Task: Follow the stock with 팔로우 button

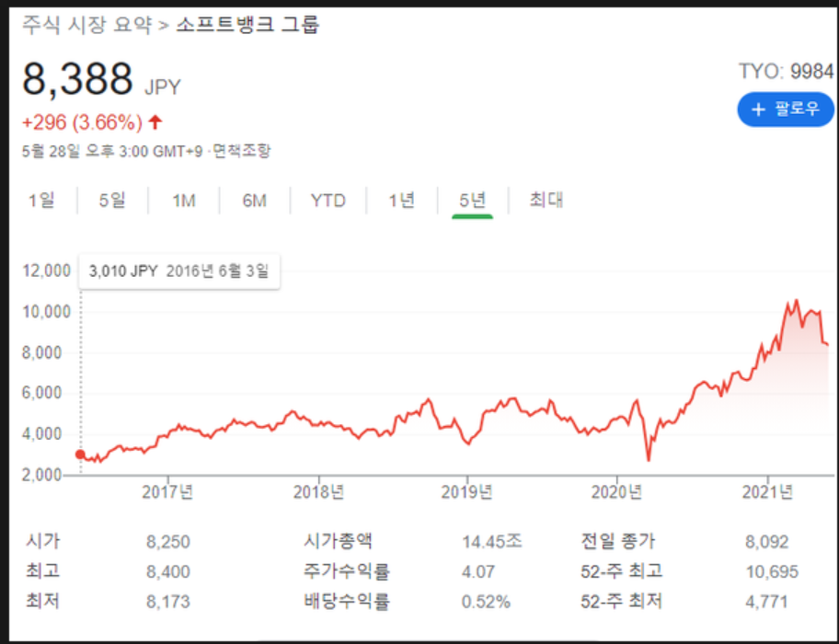Action: pyautogui.click(x=785, y=109)
